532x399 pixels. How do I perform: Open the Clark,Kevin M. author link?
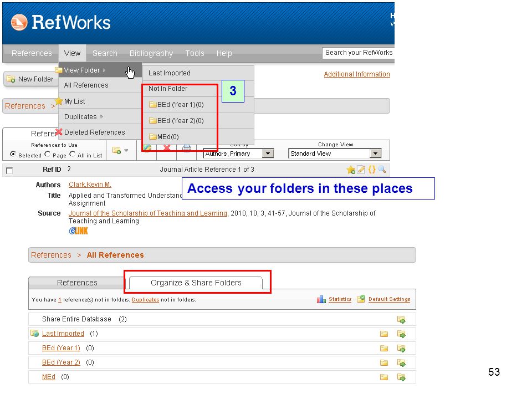point(90,184)
